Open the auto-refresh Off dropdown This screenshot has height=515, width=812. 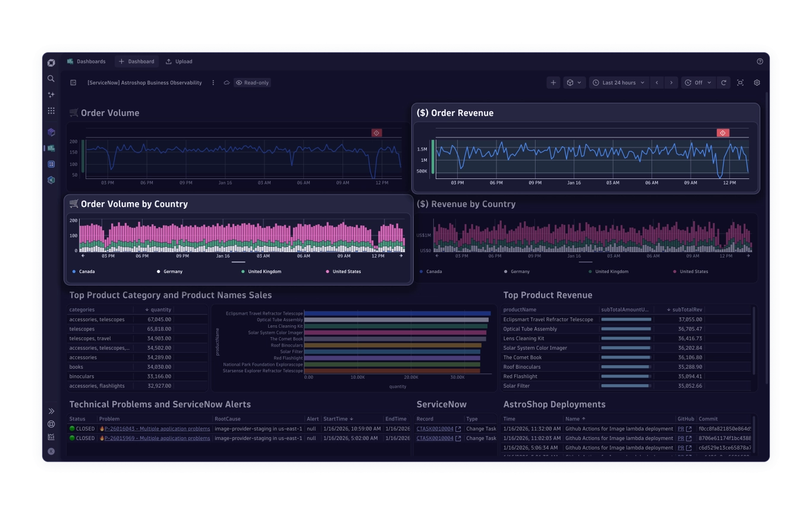[x=697, y=83]
